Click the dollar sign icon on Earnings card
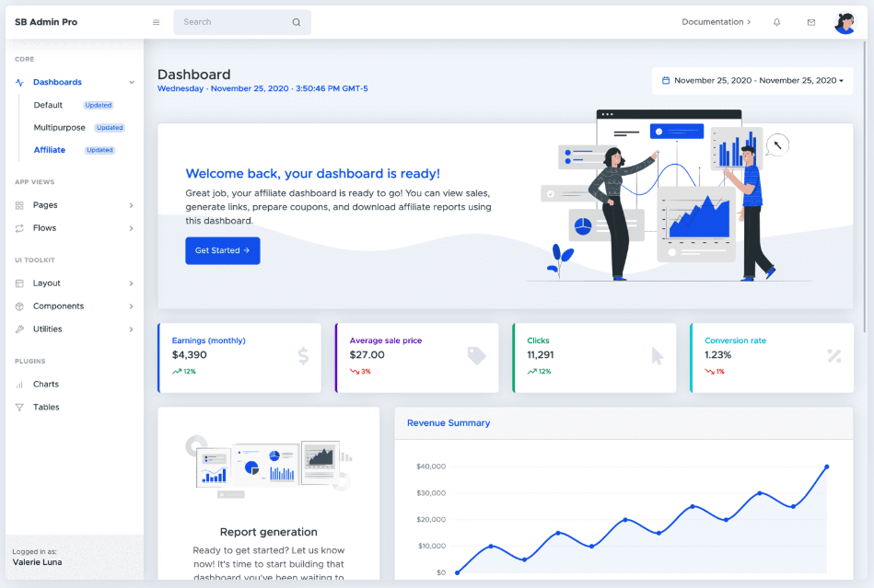874x588 pixels. [x=303, y=356]
